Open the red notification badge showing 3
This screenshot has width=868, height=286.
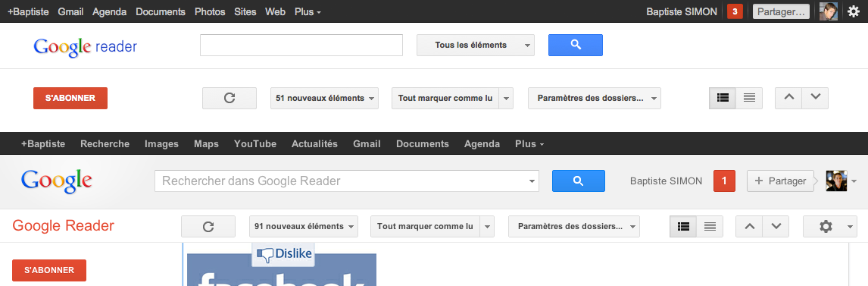coord(735,11)
